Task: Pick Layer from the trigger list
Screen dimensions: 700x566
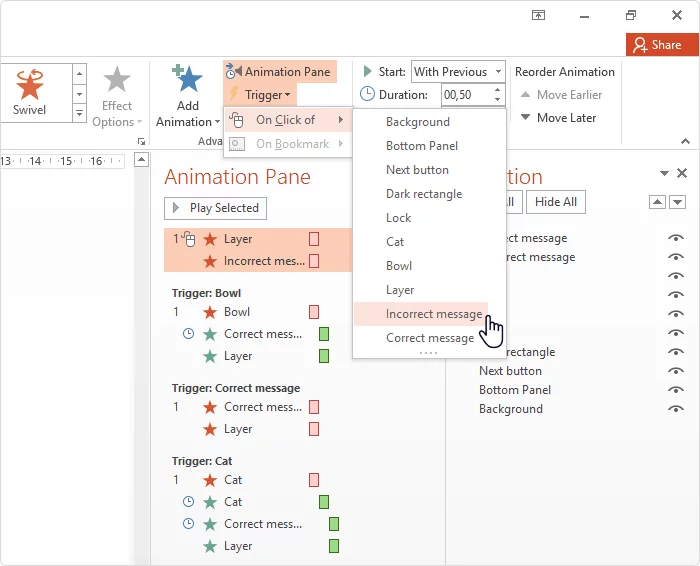Action: click(x=400, y=290)
